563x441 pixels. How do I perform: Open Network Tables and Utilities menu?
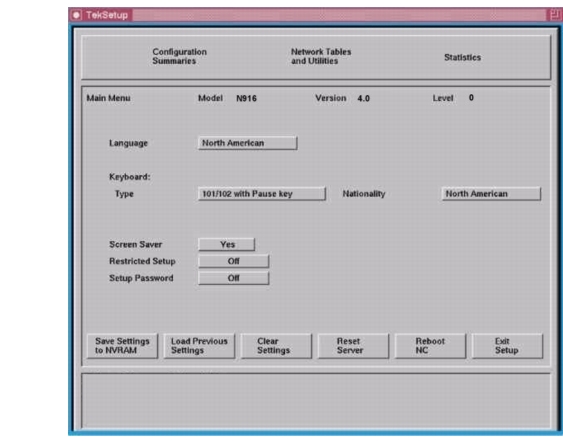[321, 56]
